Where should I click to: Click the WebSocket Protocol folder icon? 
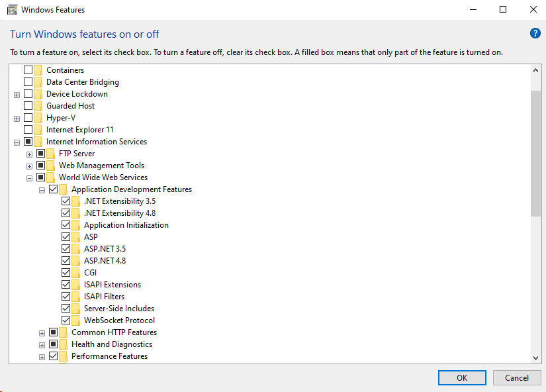tap(75, 320)
